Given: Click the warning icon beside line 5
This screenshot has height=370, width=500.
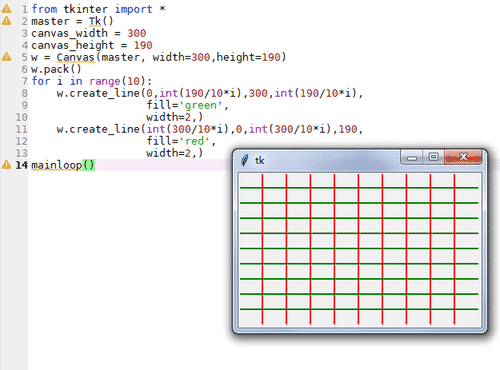Looking at the screenshot, I should [x=6, y=57].
